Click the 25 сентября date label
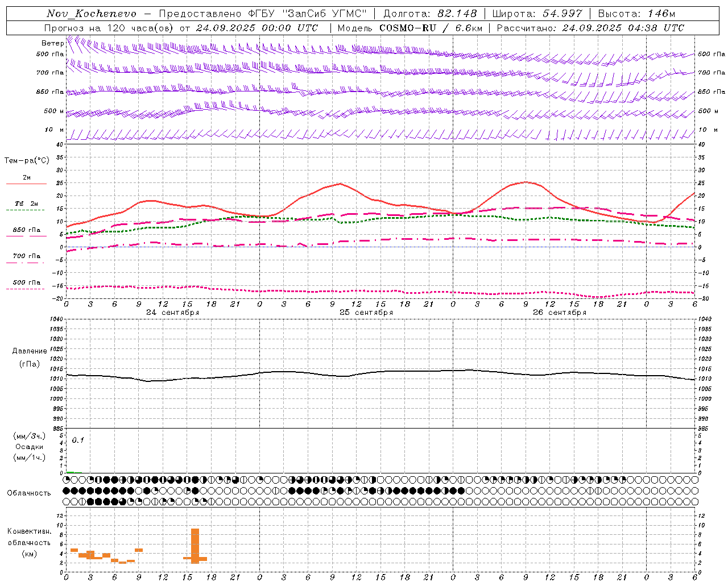 [x=366, y=313]
